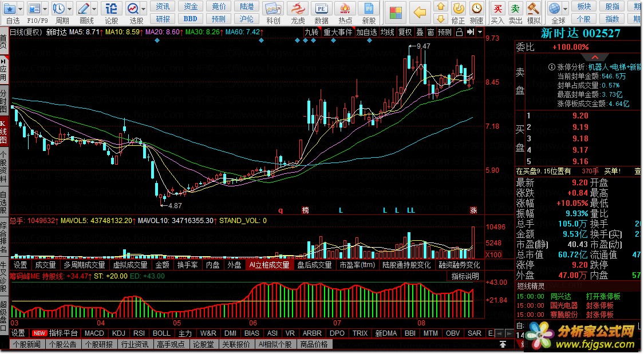Expand the 选股 dropdown arrow
The image size is (644, 354).
point(143,8)
